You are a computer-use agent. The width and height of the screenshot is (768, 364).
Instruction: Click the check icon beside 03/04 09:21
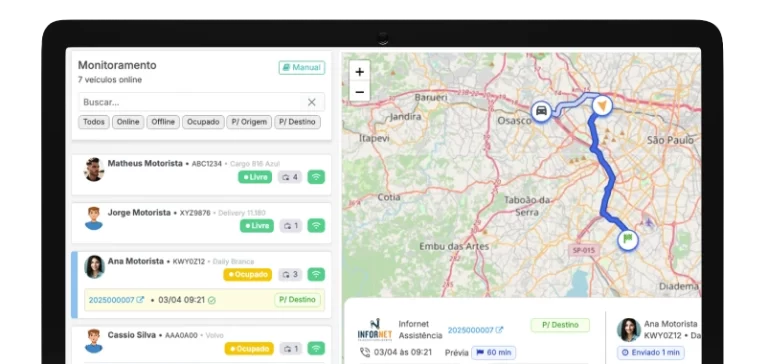(212, 300)
